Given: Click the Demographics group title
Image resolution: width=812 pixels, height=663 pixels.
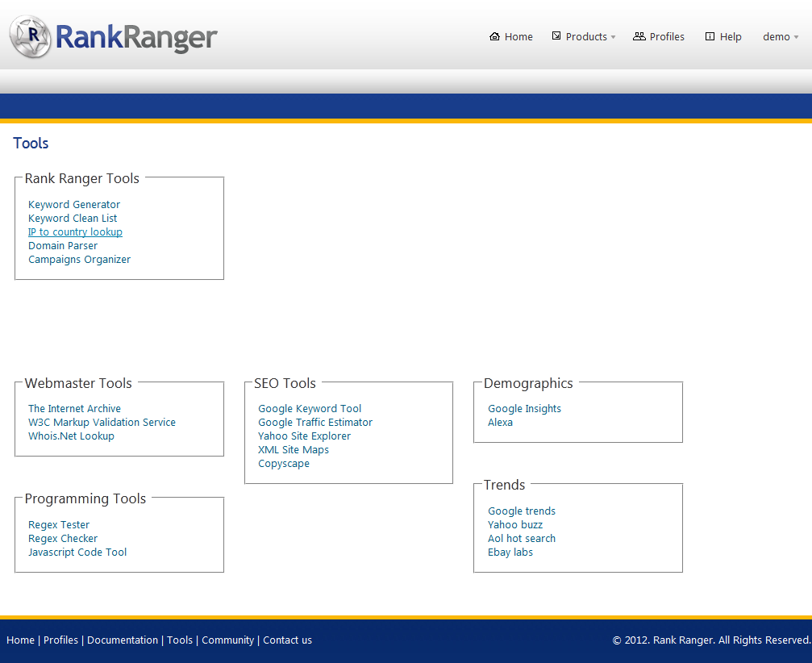Looking at the screenshot, I should point(528,383).
